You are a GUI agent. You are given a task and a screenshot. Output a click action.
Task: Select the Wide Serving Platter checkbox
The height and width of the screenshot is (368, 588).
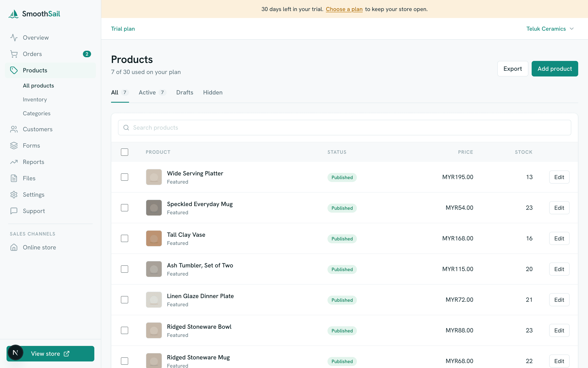click(x=124, y=177)
